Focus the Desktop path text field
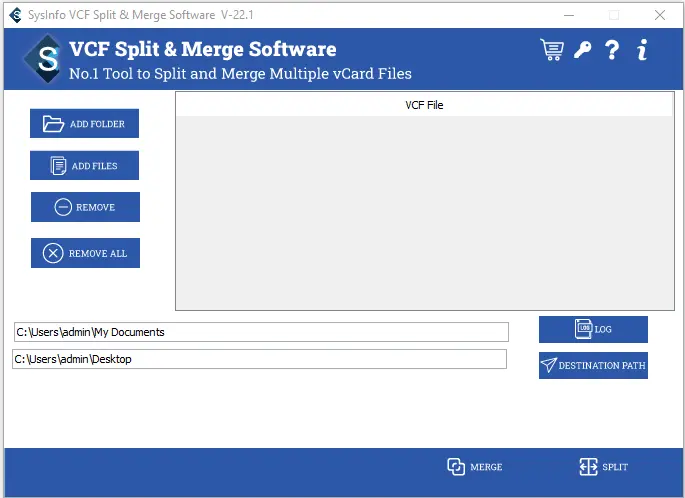The image size is (685, 498). point(259,359)
